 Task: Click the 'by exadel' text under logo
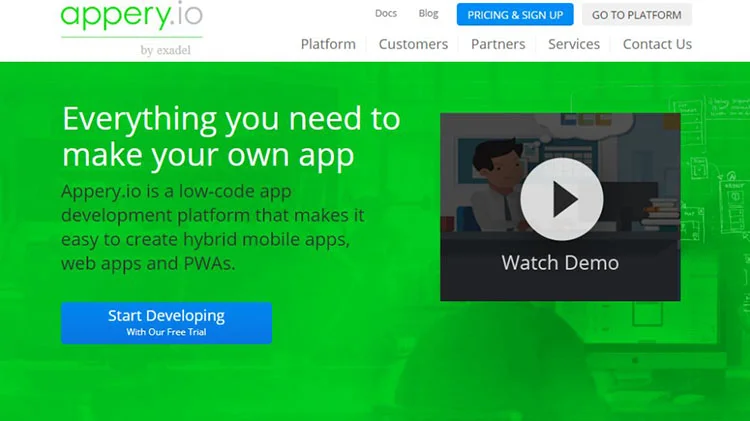point(165,50)
